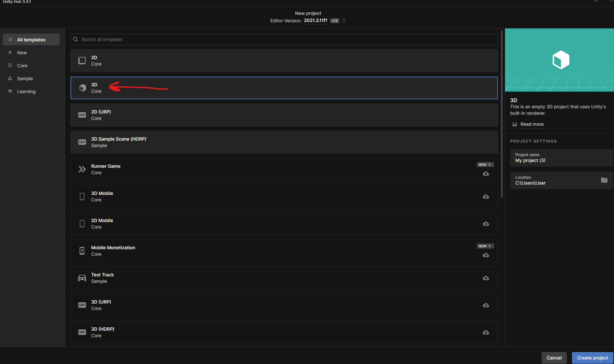Choose the 2D Core template
This screenshot has width=614, height=364.
(284, 61)
